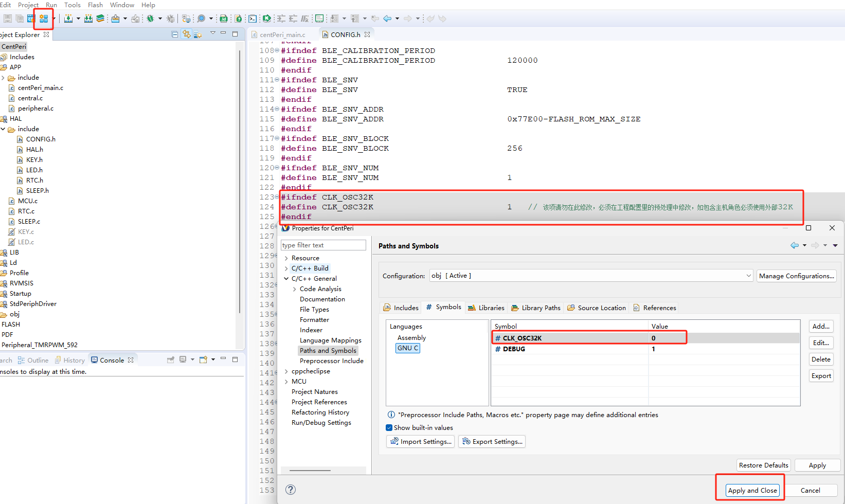Open the History view tab
Screen dimensions: 845x504
point(69,360)
